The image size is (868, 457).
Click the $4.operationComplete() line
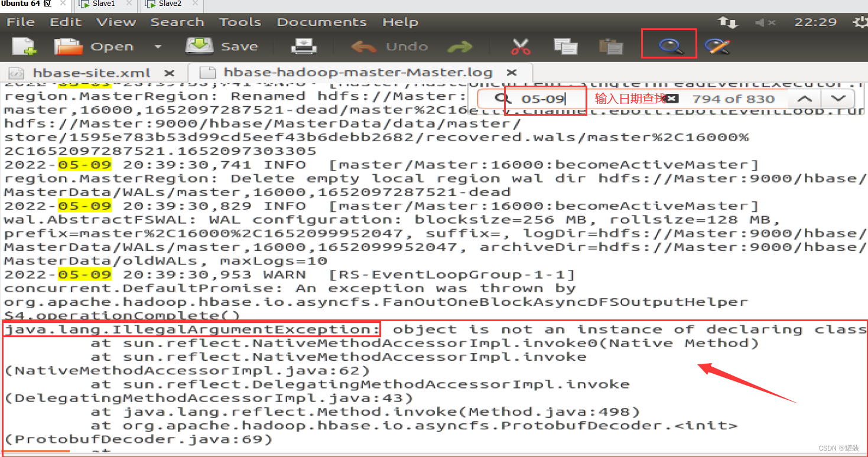click(x=122, y=316)
